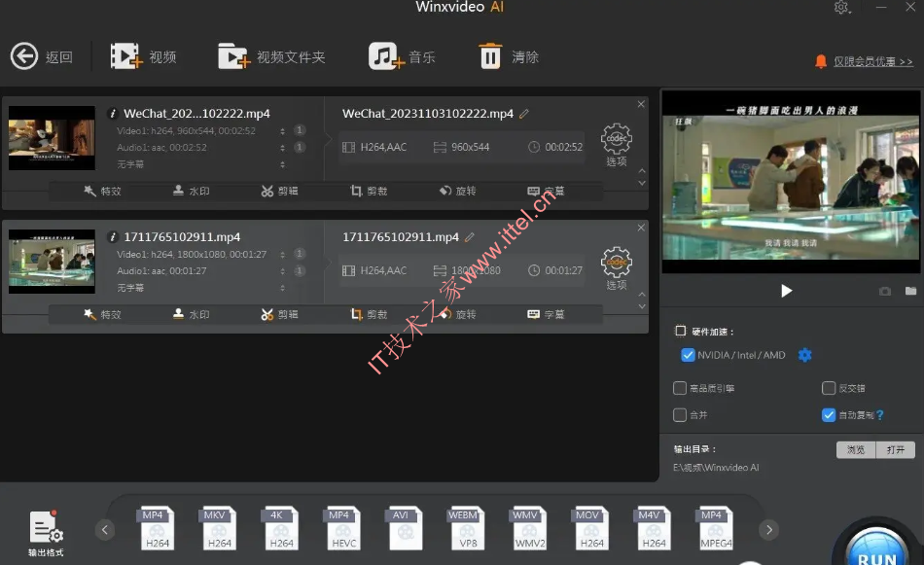924x565 pixels.
Task: Open codec 选项 for the WeChat video
Action: (x=617, y=145)
